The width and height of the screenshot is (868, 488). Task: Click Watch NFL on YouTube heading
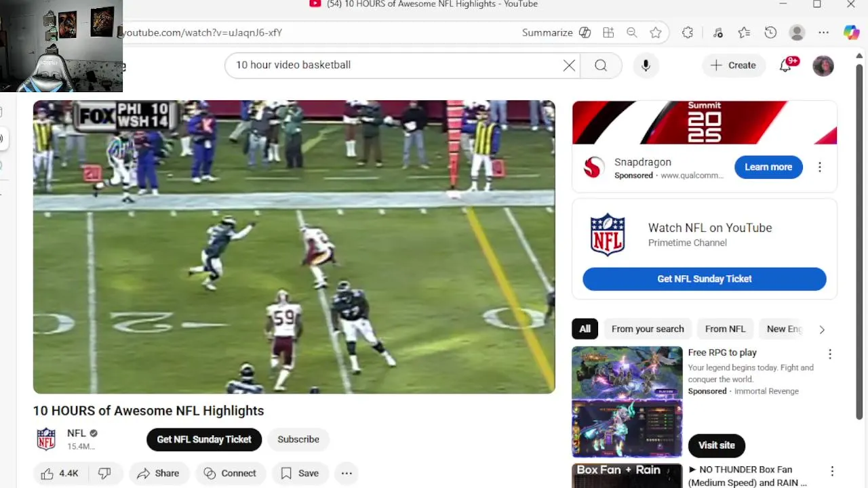click(x=710, y=228)
